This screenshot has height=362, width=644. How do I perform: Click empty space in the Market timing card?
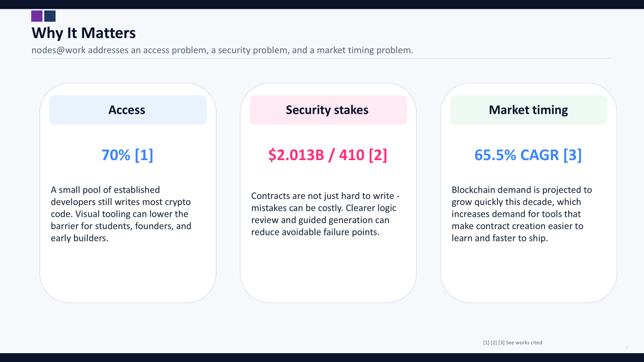[x=528, y=274]
